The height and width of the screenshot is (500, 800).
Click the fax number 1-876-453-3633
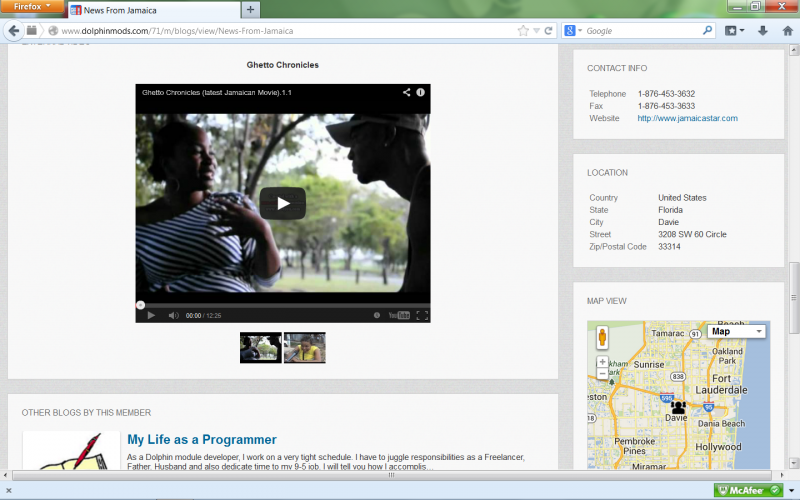(666, 106)
